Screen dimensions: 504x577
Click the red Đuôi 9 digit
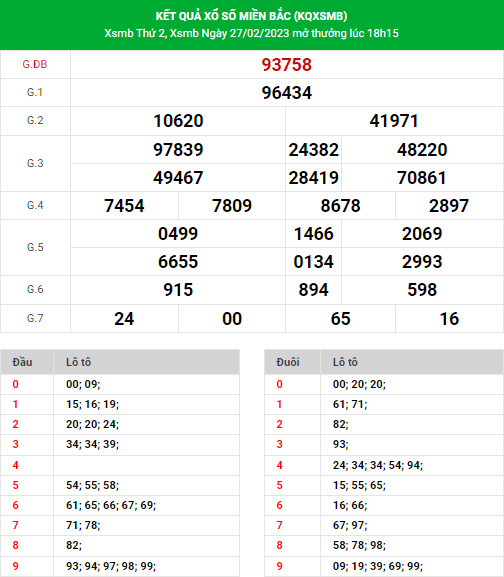click(280, 566)
